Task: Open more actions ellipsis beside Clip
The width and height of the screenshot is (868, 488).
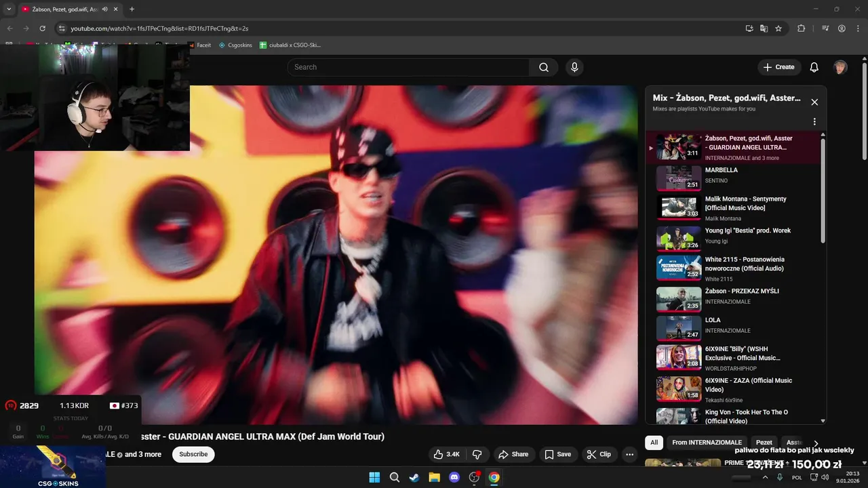Action: [x=630, y=454]
